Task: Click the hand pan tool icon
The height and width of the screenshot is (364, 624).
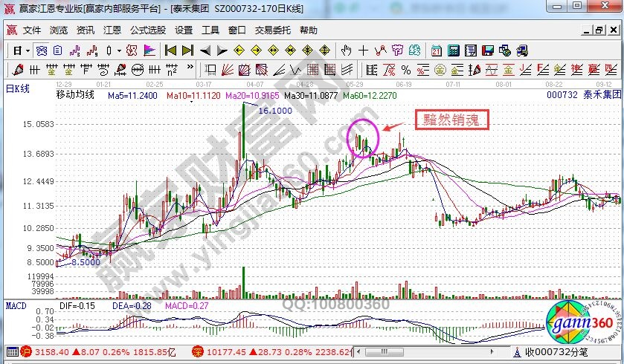Action: pyautogui.click(x=346, y=51)
